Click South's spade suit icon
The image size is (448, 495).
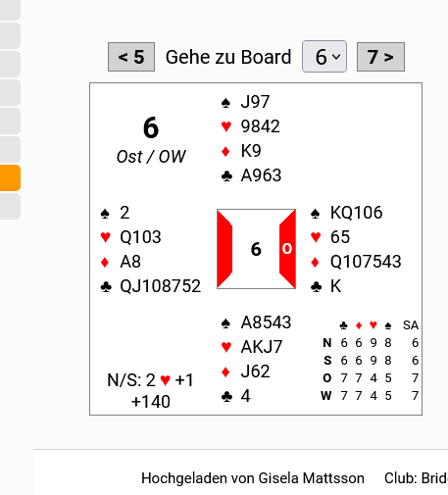pyautogui.click(x=225, y=323)
